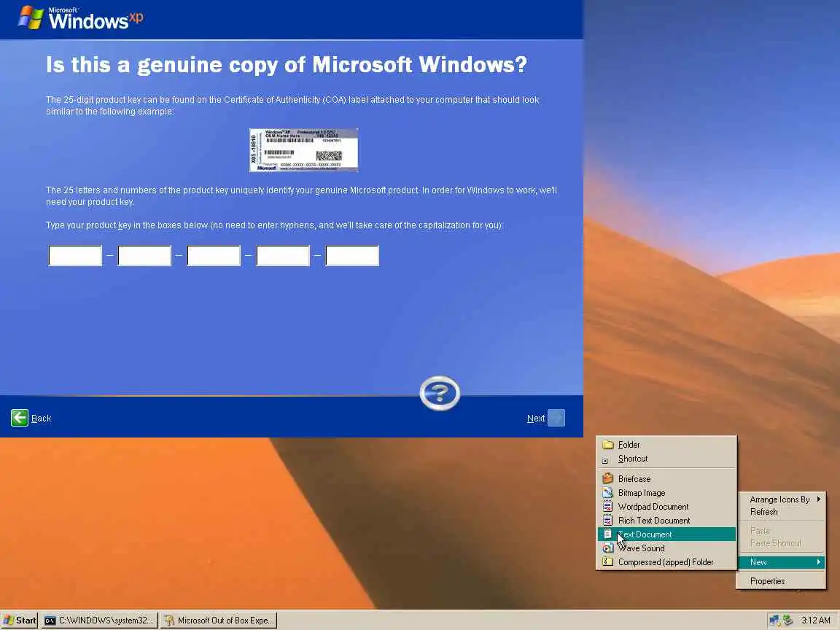Click the Shortcut icon in the New submenu
The image size is (840, 630).
coord(605,459)
